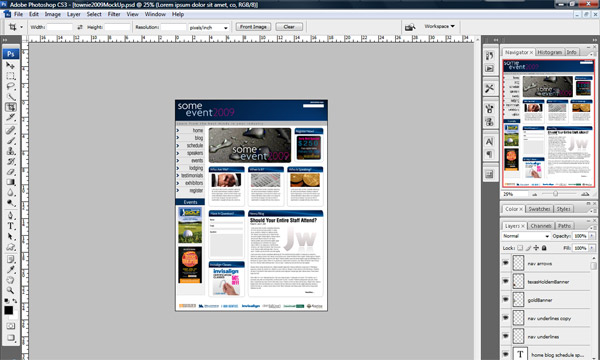The width and height of the screenshot is (600, 360).
Task: Select the Slice tool
Action: pyautogui.click(x=10, y=117)
